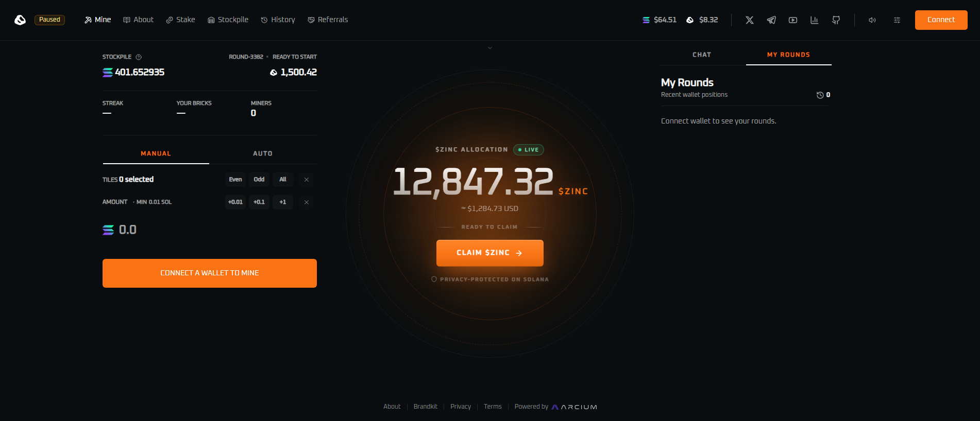Go to the Mine page
Image resolution: width=980 pixels, height=421 pixels.
click(x=98, y=20)
